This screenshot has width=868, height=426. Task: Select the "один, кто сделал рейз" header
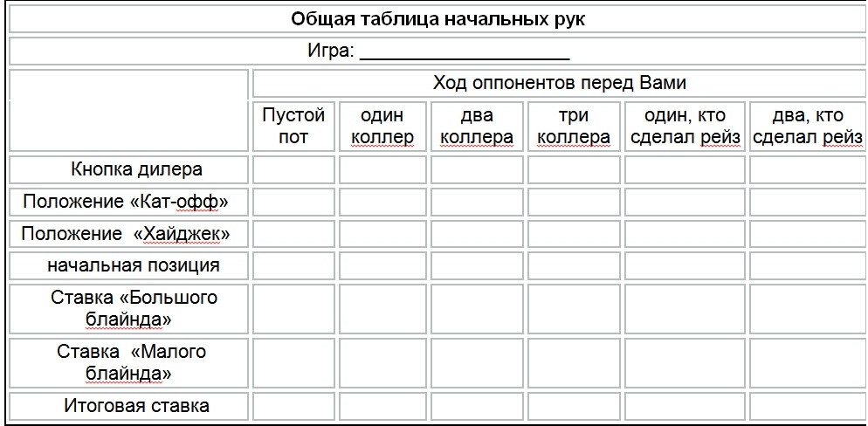tap(685, 126)
